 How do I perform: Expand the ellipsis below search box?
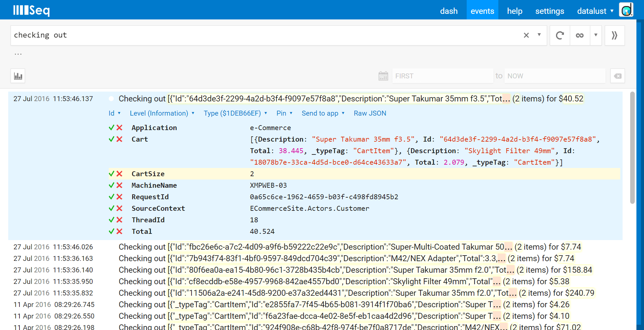(x=18, y=54)
